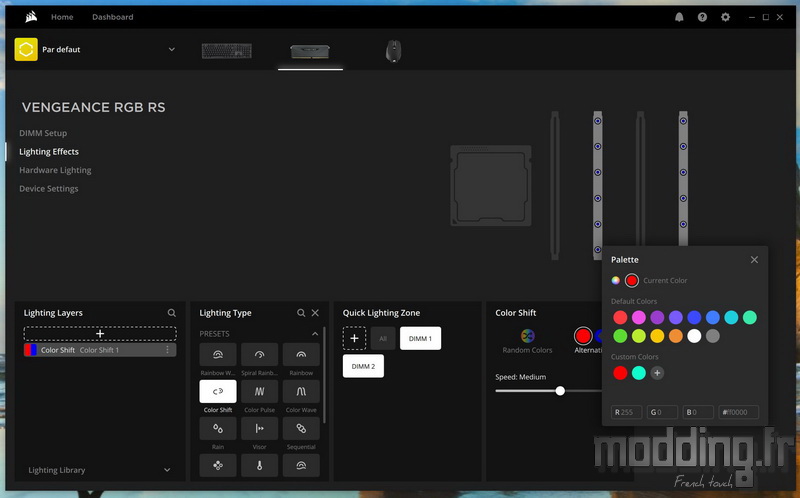Open the color wheel picker icon

pos(616,280)
